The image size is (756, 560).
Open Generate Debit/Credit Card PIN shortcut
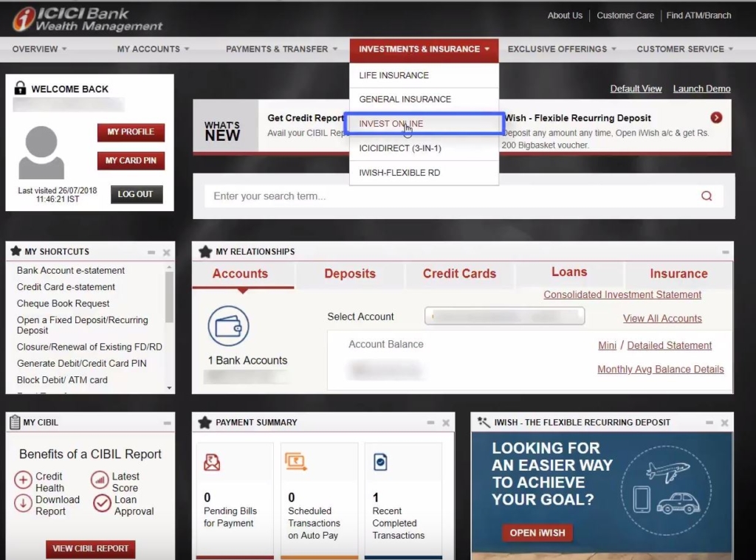click(x=81, y=364)
